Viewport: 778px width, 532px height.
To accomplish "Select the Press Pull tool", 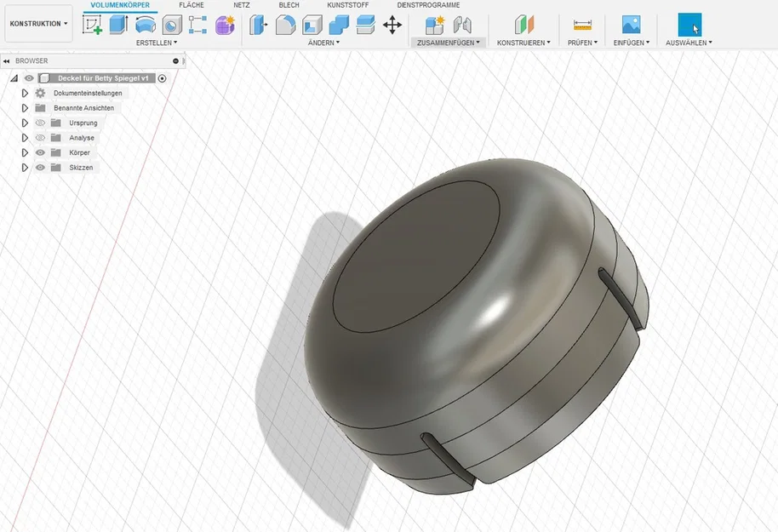I will pos(258,25).
